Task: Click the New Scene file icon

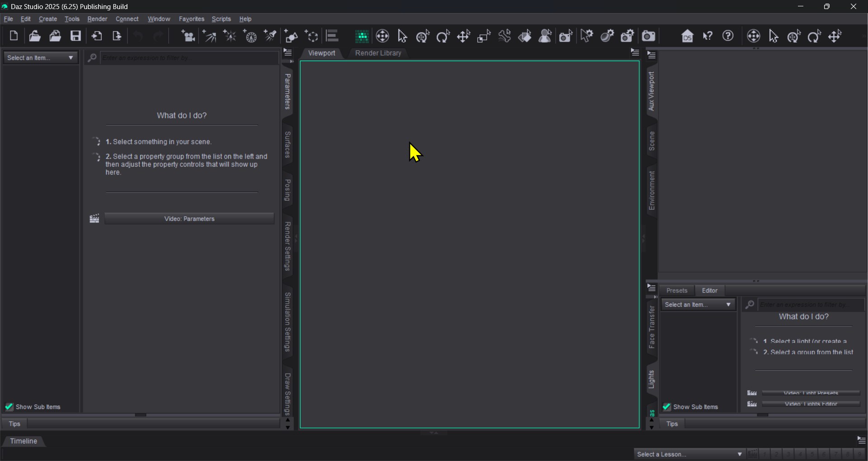Action: [x=14, y=36]
